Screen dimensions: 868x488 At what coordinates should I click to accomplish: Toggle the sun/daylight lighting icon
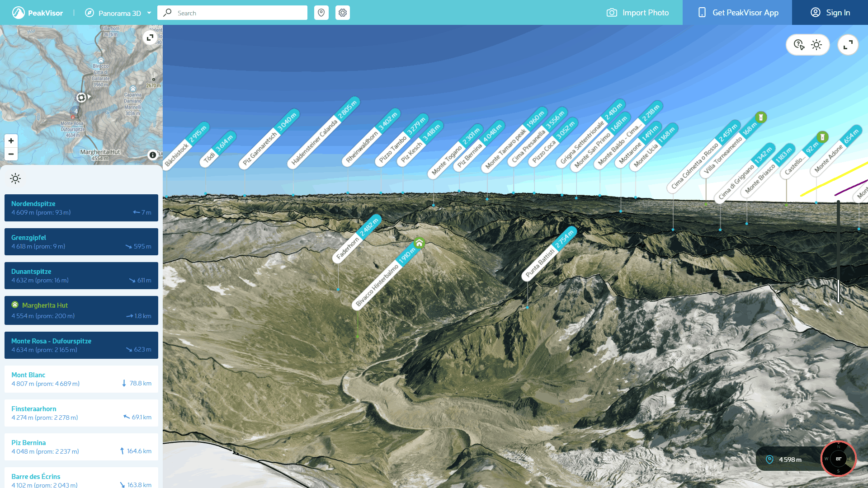coord(817,45)
